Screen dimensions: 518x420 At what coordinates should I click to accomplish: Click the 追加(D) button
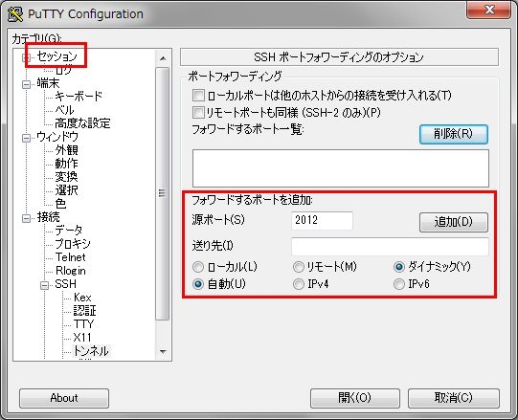tap(454, 222)
